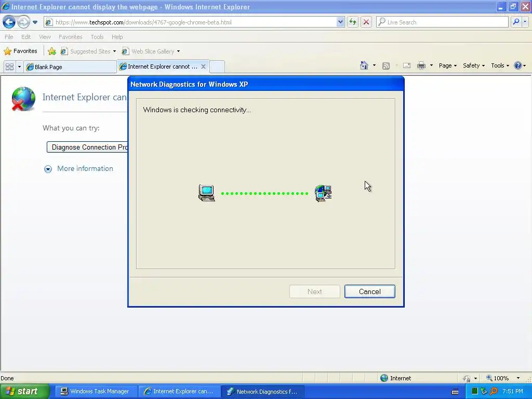Click the network globe computers icon
The height and width of the screenshot is (399, 532).
323,193
